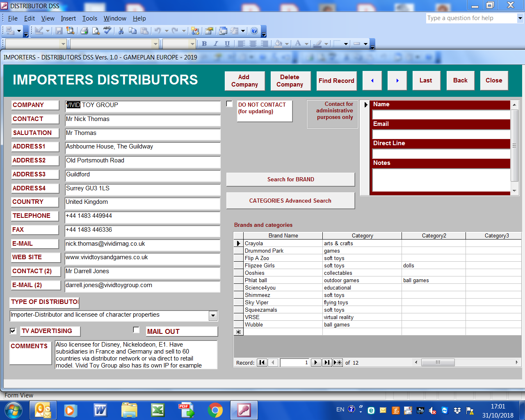The image size is (525, 420).
Task: Click the previous record left-arrow button
Action: pyautogui.click(x=372, y=80)
